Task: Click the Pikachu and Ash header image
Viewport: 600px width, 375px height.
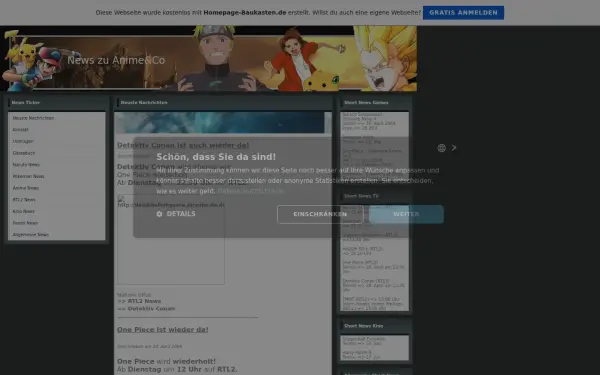Action: click(x=33, y=61)
